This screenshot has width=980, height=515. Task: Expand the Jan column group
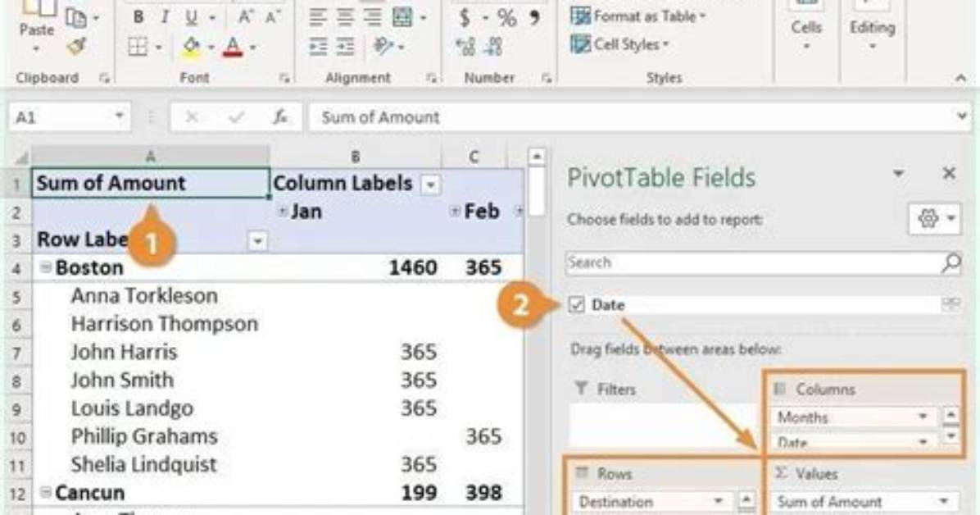[282, 212]
